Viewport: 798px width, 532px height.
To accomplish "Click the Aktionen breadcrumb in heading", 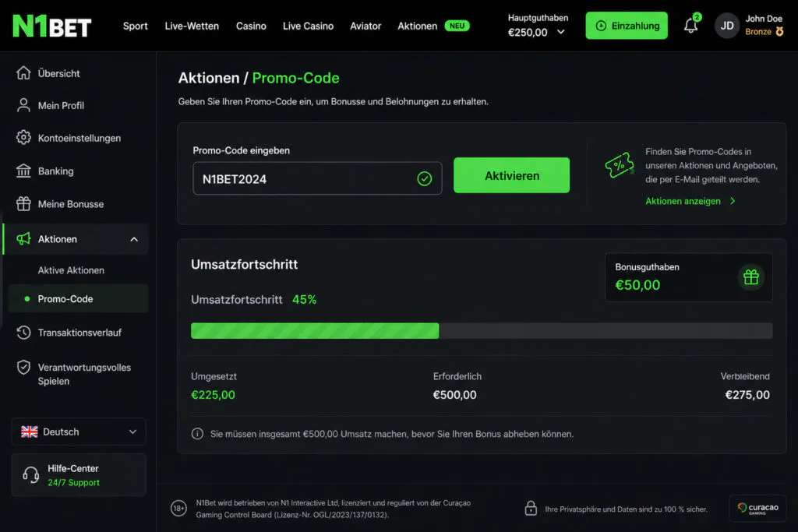I will pyautogui.click(x=209, y=78).
